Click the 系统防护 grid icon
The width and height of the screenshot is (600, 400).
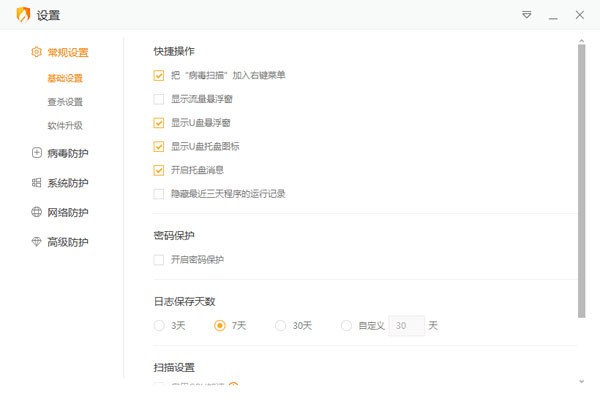click(x=37, y=183)
